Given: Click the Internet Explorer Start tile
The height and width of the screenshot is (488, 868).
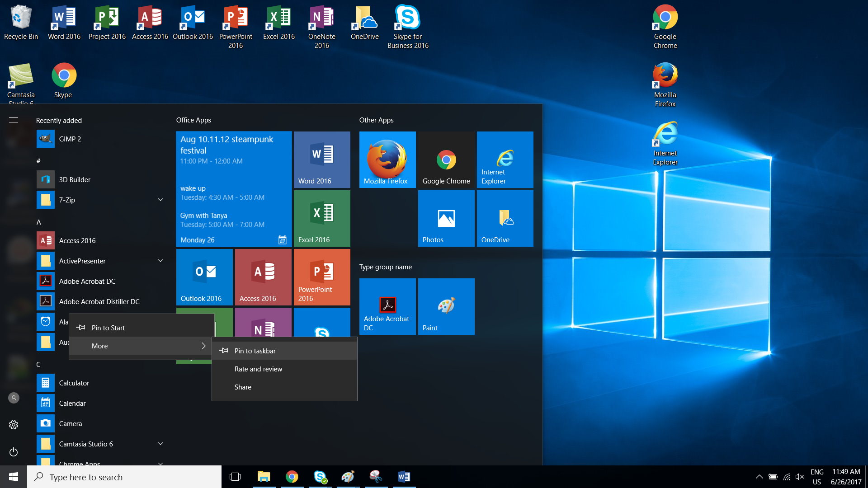Looking at the screenshot, I should pyautogui.click(x=505, y=160).
